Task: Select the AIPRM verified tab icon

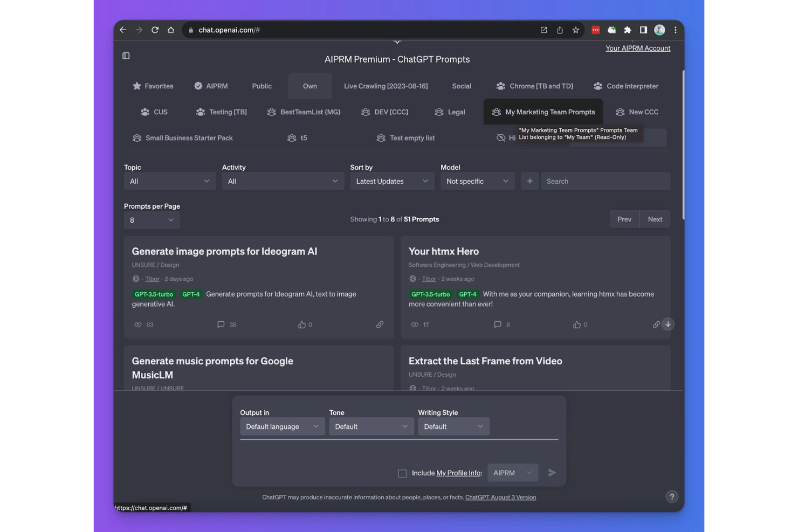Action: click(198, 86)
